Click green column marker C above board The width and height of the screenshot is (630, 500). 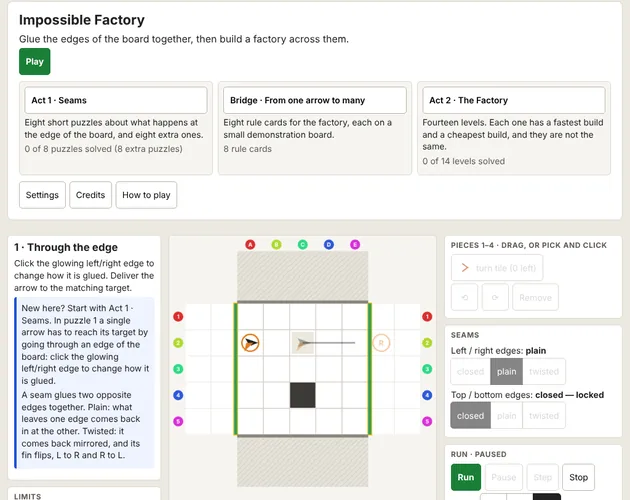[303, 244]
